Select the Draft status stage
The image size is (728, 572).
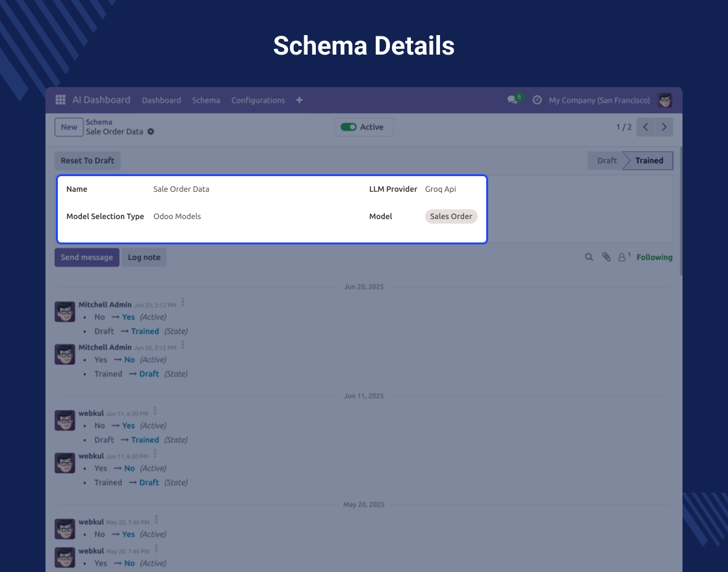coord(606,161)
